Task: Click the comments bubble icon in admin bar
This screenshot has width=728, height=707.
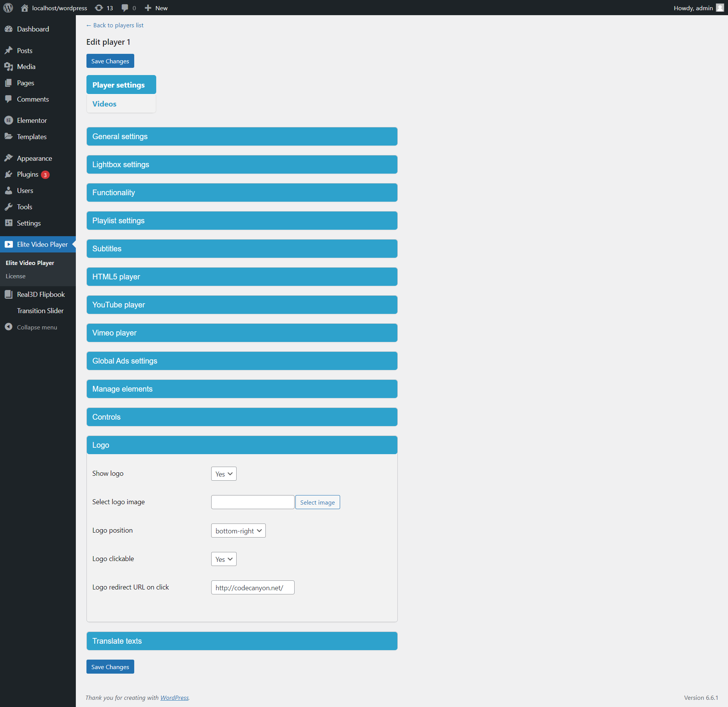Action: [x=125, y=8]
